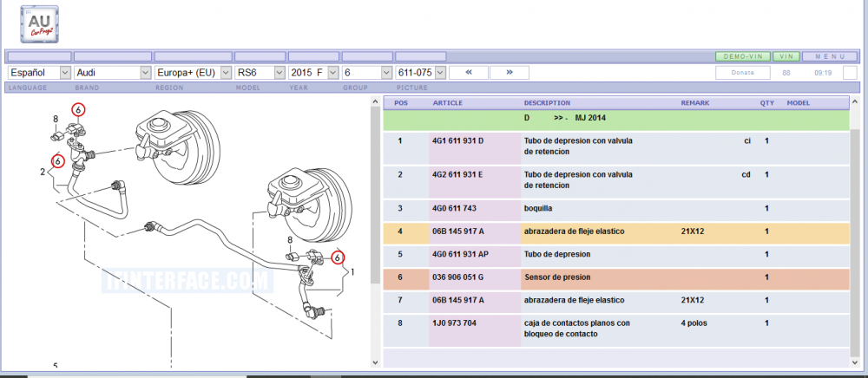This screenshot has height=378, width=868.
Task: Select article 4G2 611 931 E
Action: [457, 174]
